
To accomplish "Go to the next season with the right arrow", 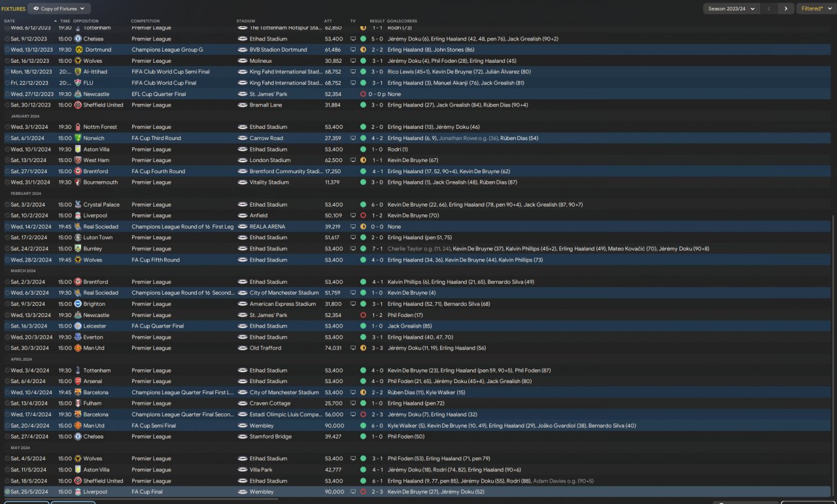I will click(x=785, y=8).
